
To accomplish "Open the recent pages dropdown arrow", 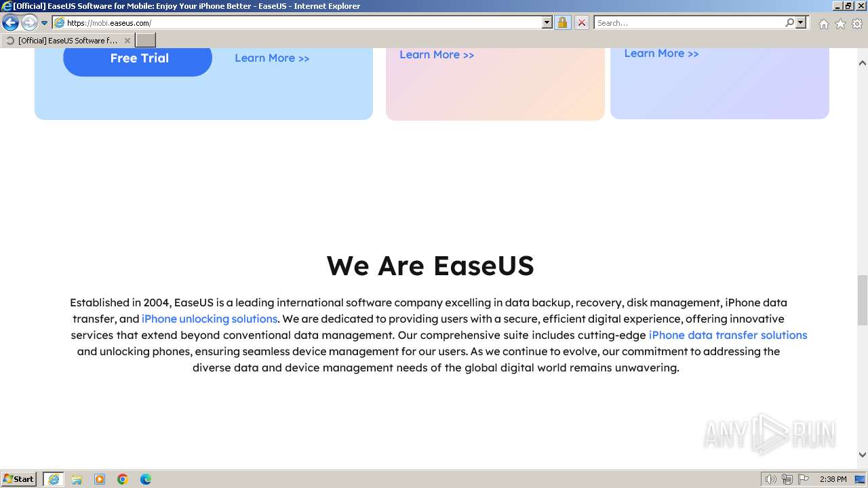I will 45,23.
